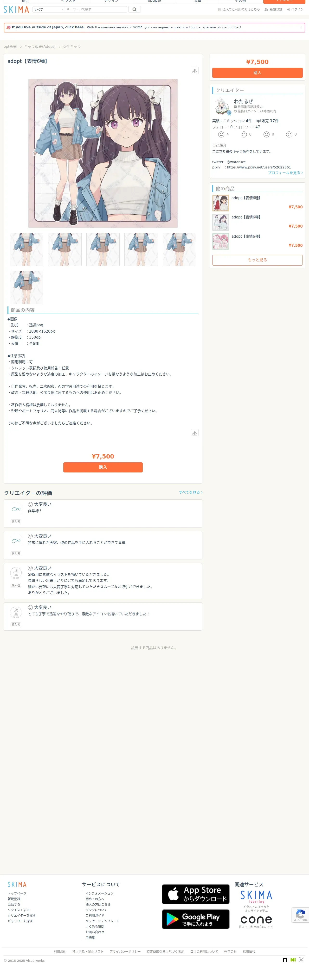
Task: Open second other product thumbnail
Action: 221,222
